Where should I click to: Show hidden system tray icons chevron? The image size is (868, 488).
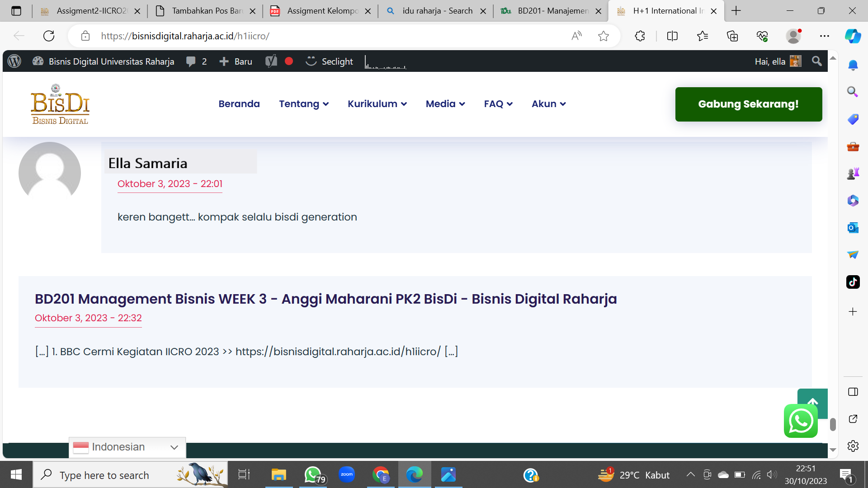pyautogui.click(x=690, y=474)
